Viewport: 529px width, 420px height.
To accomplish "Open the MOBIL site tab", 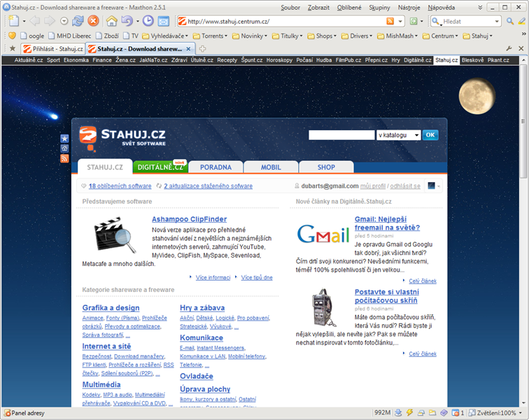I will (x=271, y=167).
